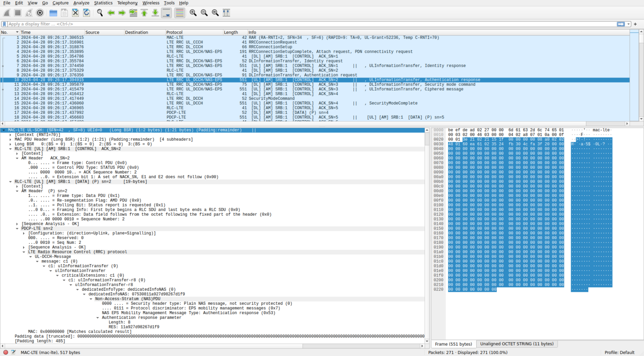Image resolution: width=644 pixels, height=356 pixels.
Task: Restart the current capture
Action: pyautogui.click(x=28, y=13)
